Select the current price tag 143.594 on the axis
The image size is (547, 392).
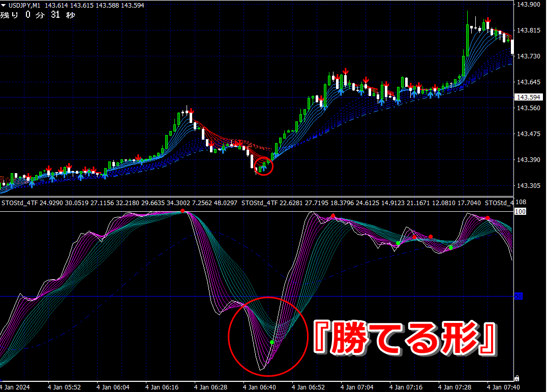(x=529, y=97)
